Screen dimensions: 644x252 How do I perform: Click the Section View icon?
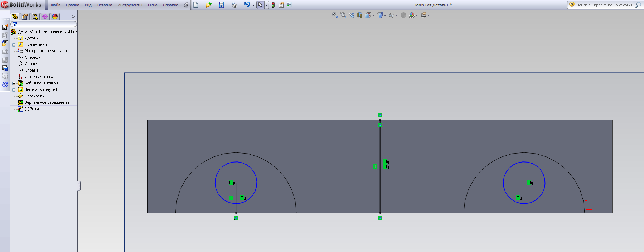[x=360, y=15]
